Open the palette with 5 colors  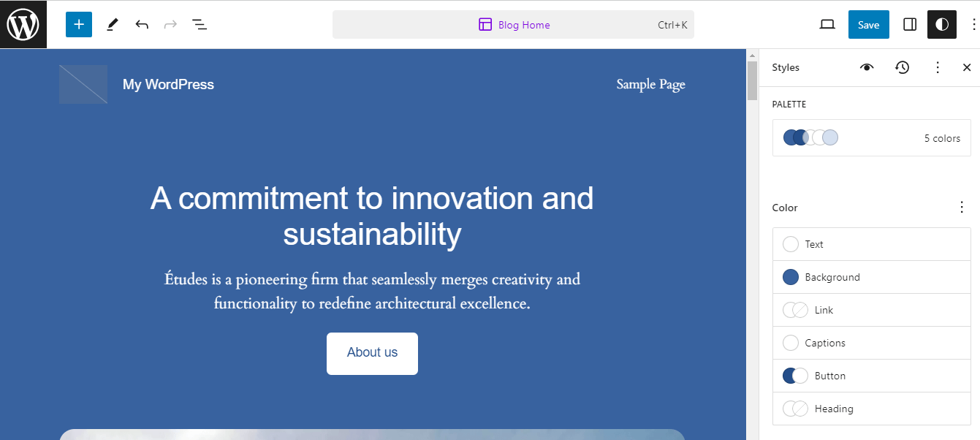[x=871, y=138]
